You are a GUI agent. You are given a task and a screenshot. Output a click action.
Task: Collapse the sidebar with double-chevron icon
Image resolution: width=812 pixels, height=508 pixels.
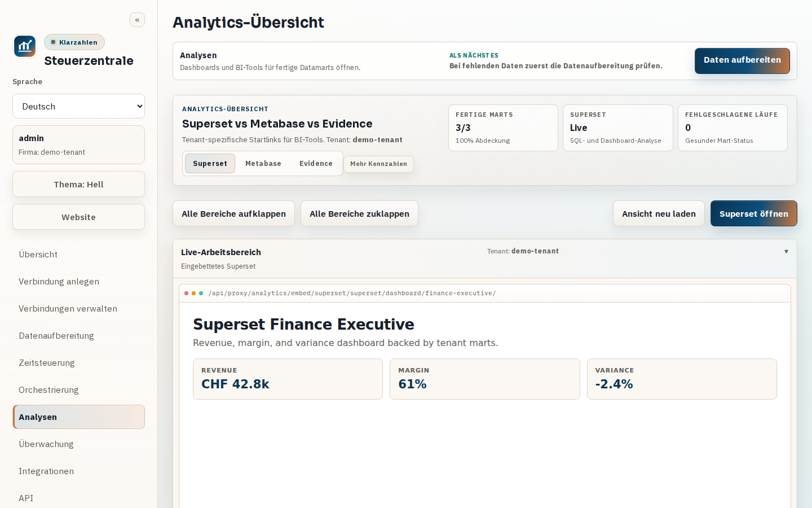click(x=137, y=20)
